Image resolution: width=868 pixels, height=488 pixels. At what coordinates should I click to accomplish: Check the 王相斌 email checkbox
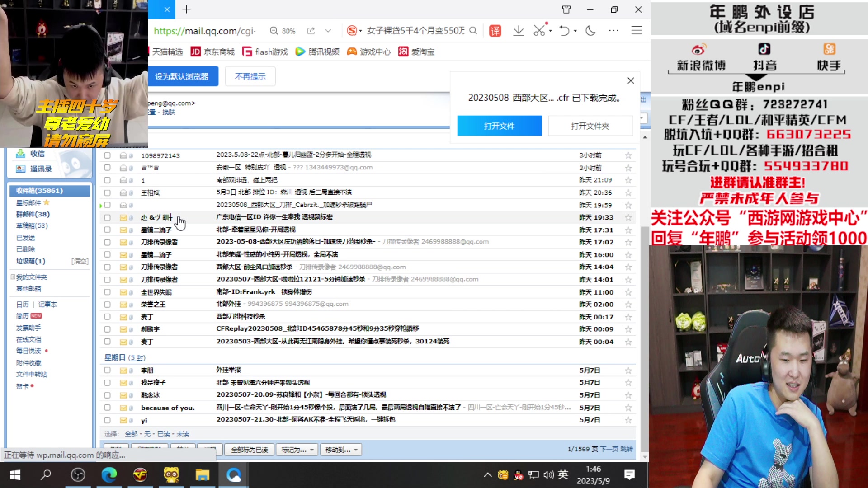(107, 192)
